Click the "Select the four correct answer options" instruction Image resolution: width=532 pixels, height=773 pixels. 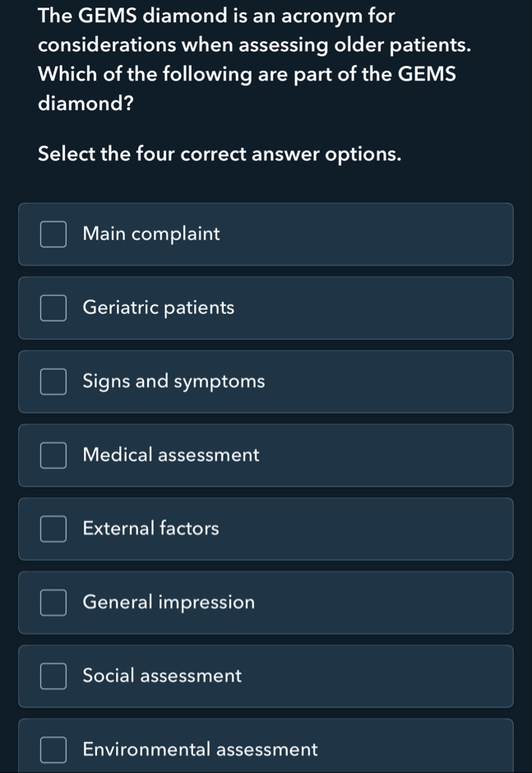[220, 154]
